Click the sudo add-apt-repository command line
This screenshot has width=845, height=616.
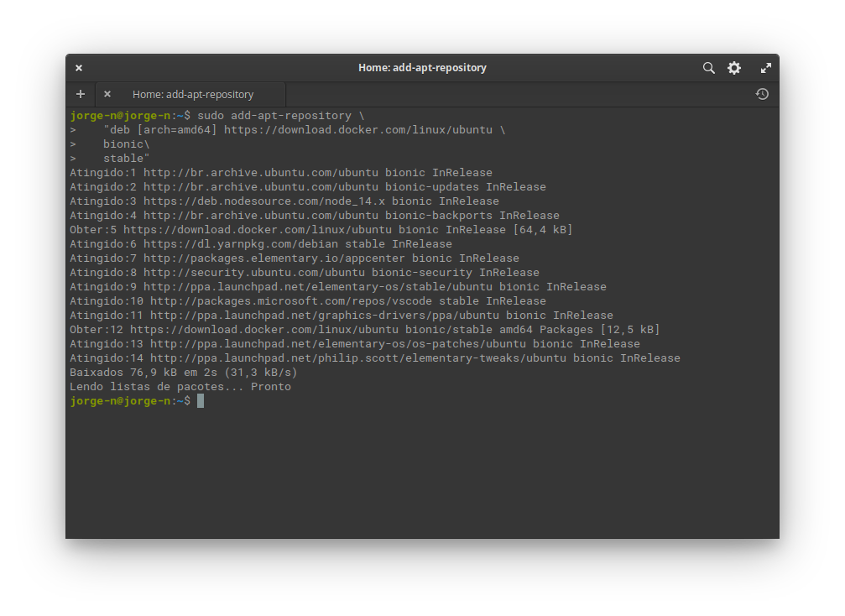click(217, 115)
